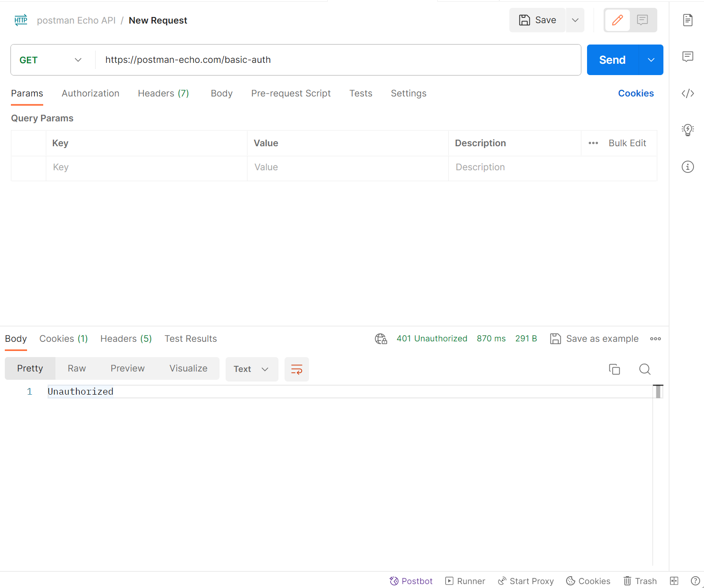
Task: Open response more options ellipsis
Action: coord(656,339)
